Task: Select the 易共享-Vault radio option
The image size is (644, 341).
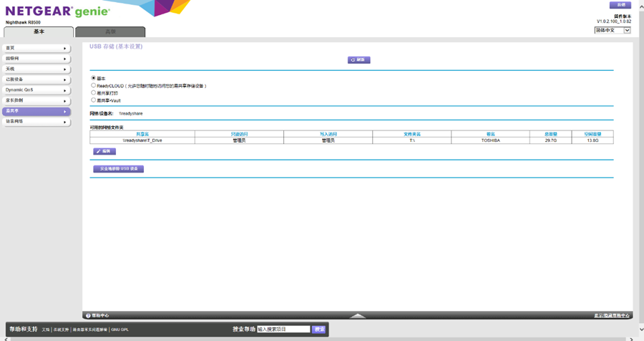Action: 93,100
